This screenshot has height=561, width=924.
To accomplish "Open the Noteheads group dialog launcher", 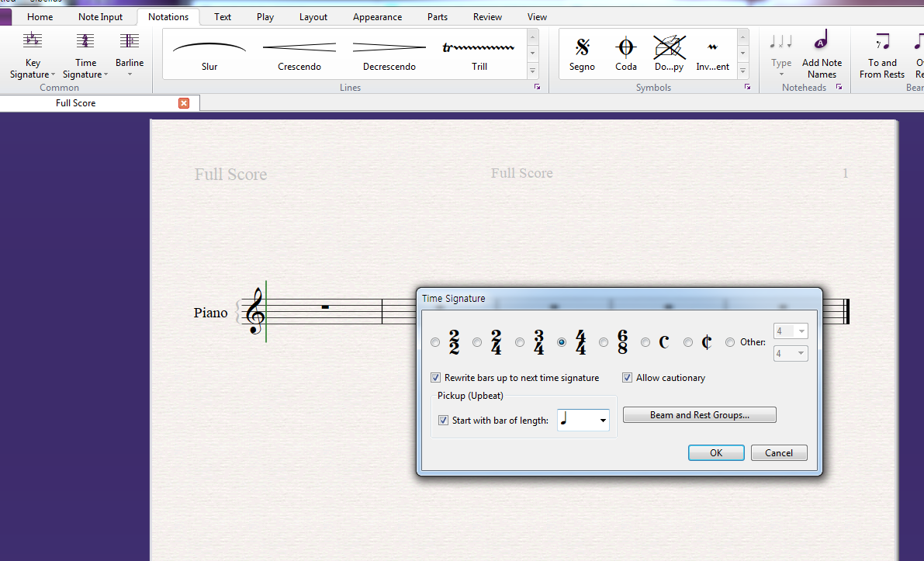I will [839, 87].
